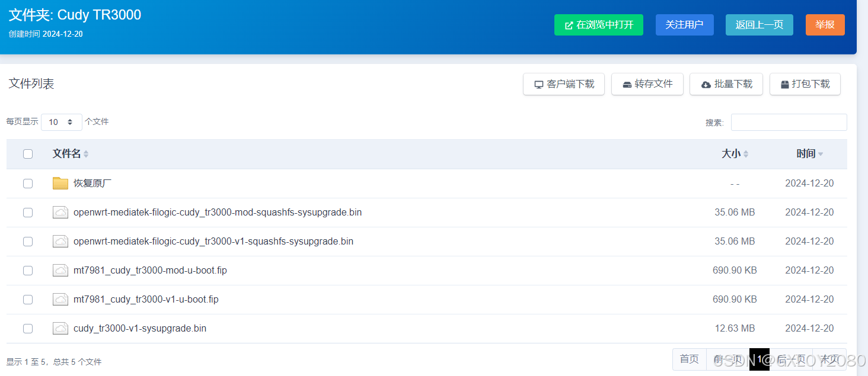Tick the select-all checkbox in header
This screenshot has height=376, width=868.
point(28,154)
